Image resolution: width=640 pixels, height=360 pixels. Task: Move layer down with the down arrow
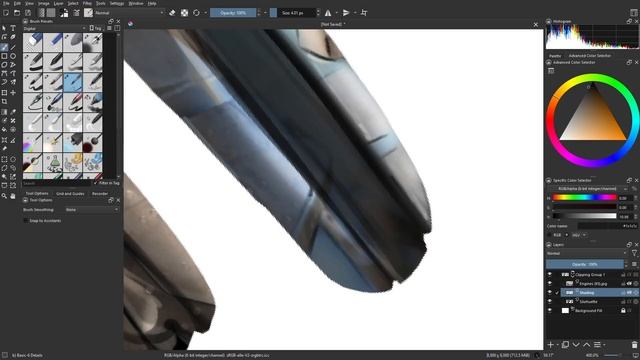576,345
